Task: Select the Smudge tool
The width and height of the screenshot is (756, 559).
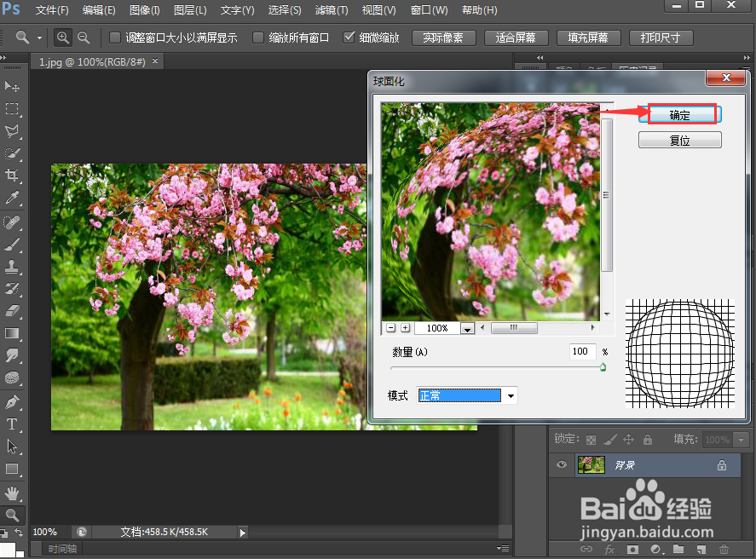Action: coord(12,355)
